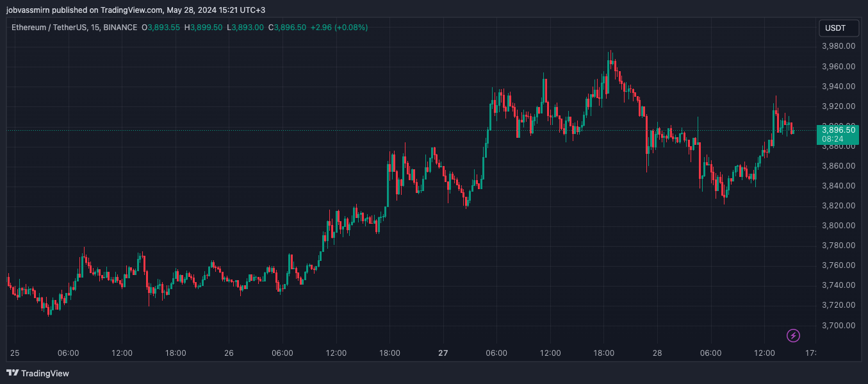The width and height of the screenshot is (868, 384).
Task: Select the 25 date marker on time axis
Action: [15, 353]
